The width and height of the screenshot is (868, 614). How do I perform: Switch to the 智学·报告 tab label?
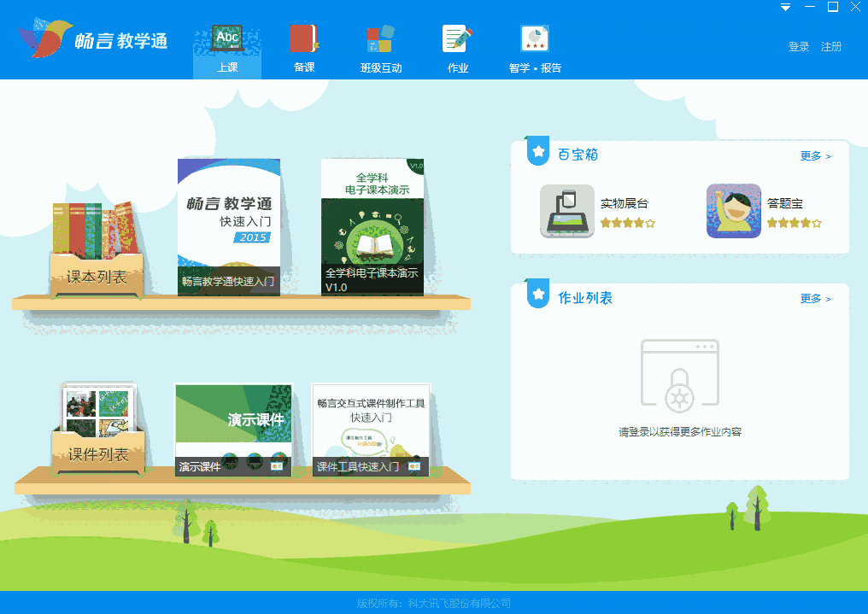535,68
